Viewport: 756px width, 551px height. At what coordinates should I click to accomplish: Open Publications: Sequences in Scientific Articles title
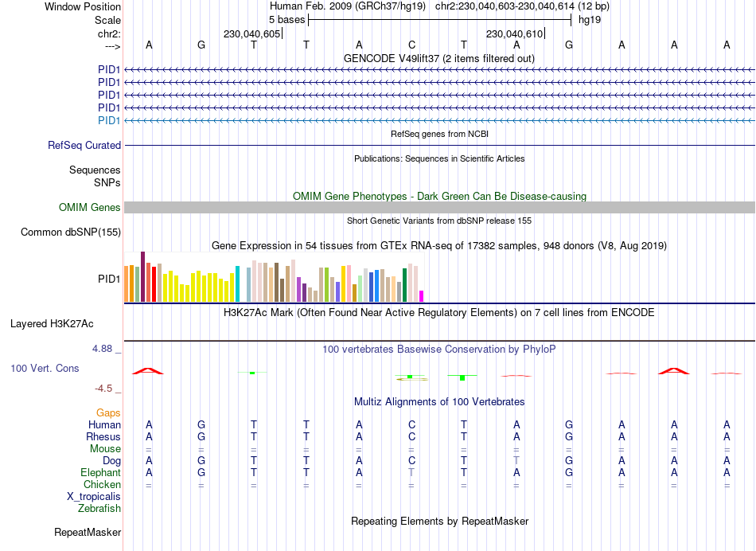coord(439,158)
